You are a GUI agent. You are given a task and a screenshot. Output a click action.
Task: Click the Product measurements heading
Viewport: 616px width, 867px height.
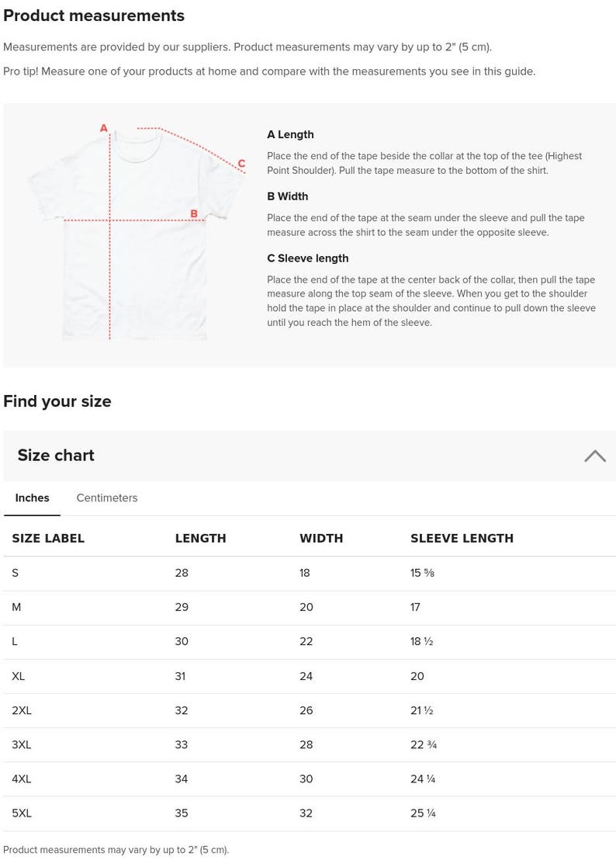click(x=94, y=16)
